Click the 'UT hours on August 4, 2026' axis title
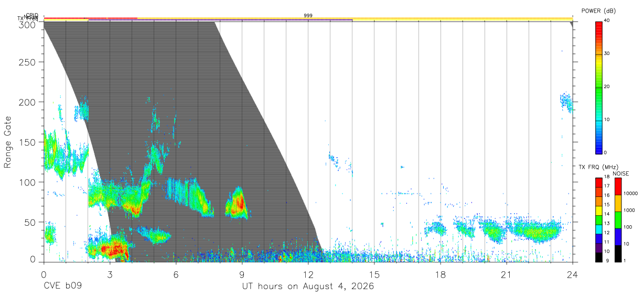Viewport: 644px width, 297px height. [x=308, y=287]
